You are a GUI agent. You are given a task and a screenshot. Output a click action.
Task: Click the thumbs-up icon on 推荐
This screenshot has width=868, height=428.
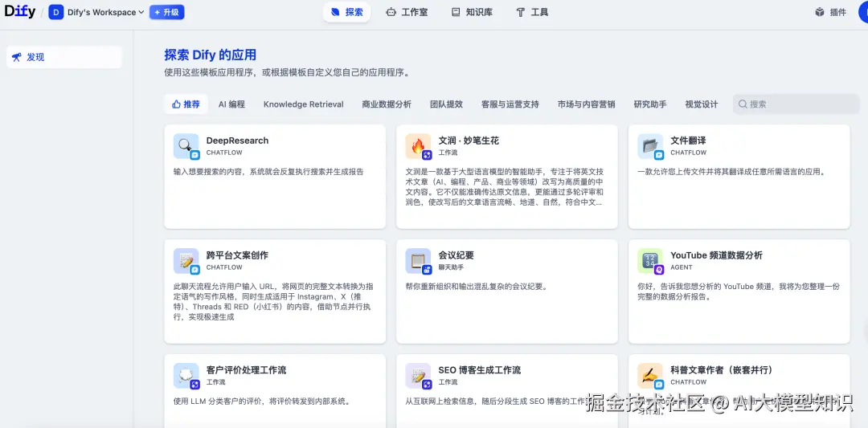point(177,104)
